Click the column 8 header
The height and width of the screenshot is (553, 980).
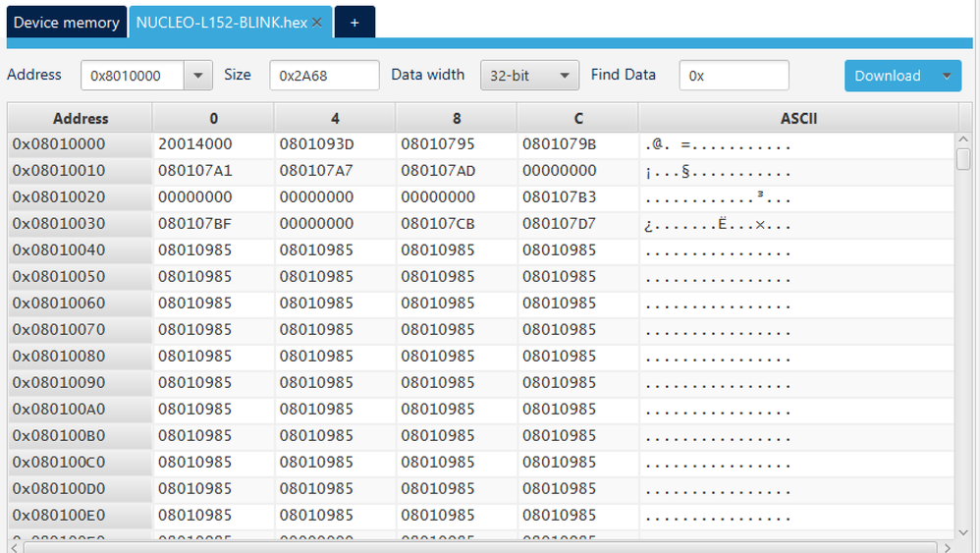coord(457,118)
